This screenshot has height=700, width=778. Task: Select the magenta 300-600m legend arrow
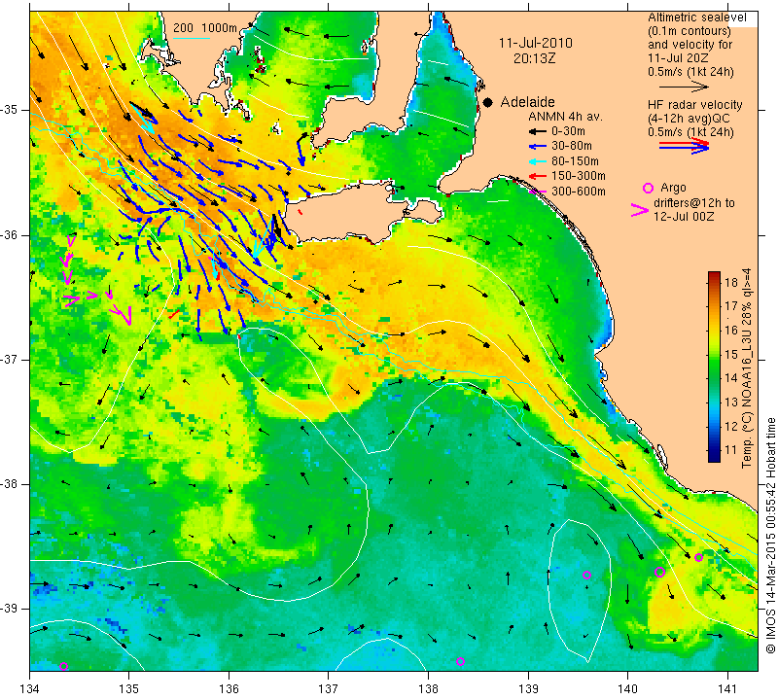[x=537, y=192]
